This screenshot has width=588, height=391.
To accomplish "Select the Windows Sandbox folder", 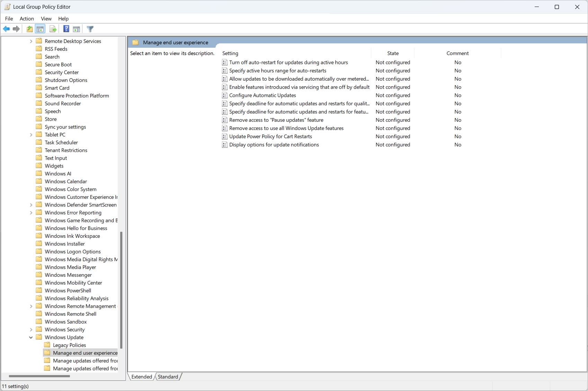I will tap(66, 322).
